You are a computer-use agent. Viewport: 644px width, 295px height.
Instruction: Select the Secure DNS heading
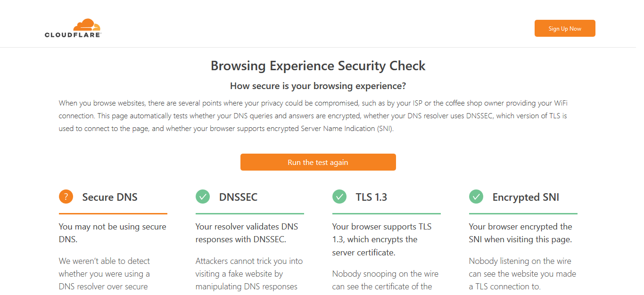click(110, 197)
